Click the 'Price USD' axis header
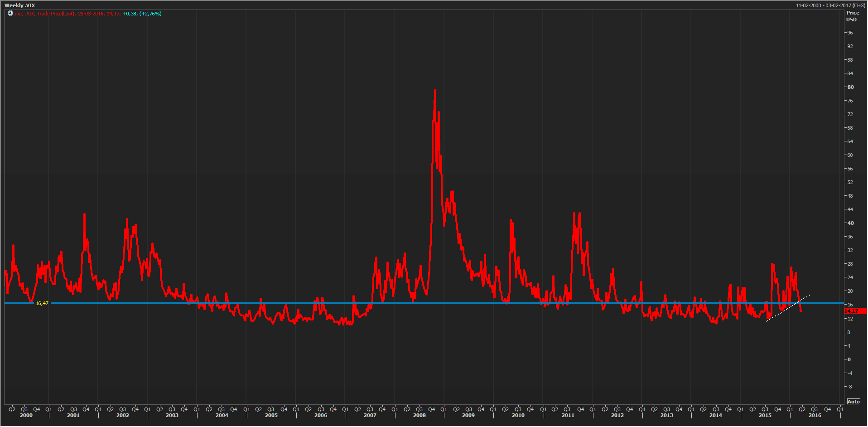 853,16
